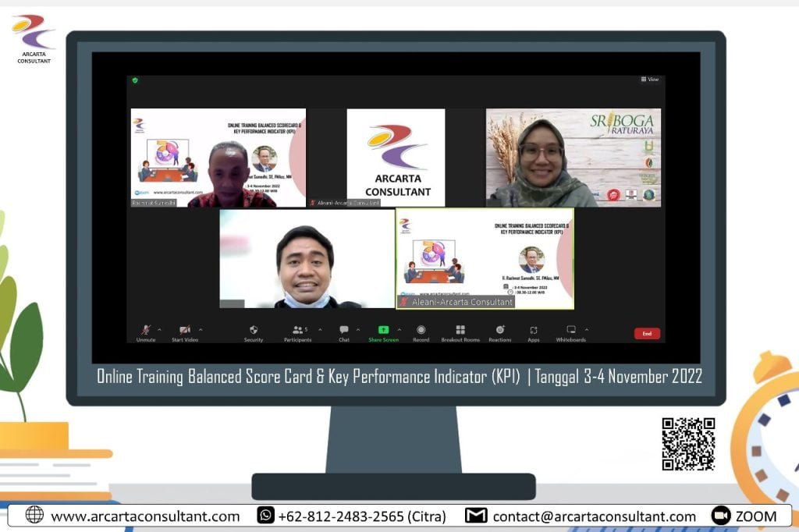Open the Reactions menu
The width and height of the screenshot is (799, 532).
point(500,331)
